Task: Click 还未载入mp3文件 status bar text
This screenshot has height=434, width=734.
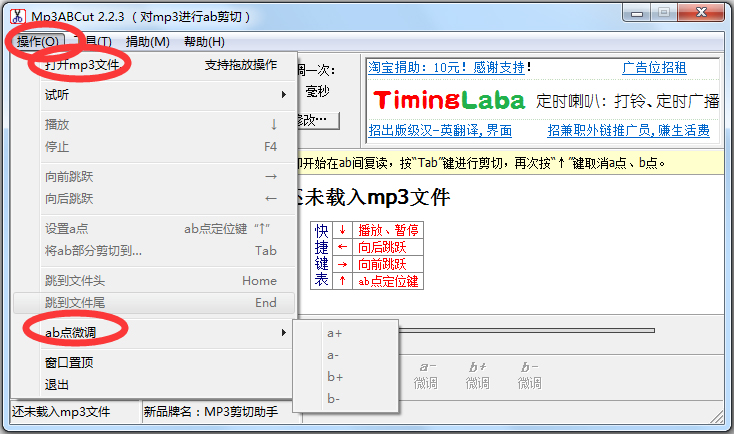Action: click(x=61, y=412)
